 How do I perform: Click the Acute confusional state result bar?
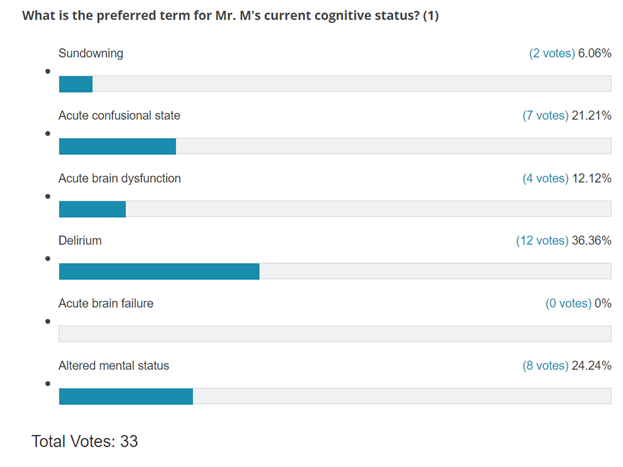click(335, 146)
